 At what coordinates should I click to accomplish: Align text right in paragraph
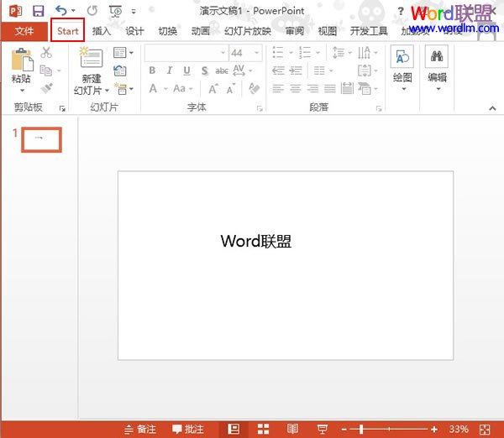[312, 88]
